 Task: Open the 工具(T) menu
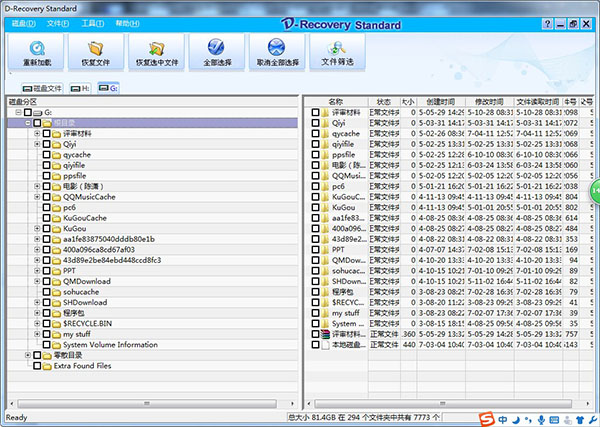[x=93, y=24]
